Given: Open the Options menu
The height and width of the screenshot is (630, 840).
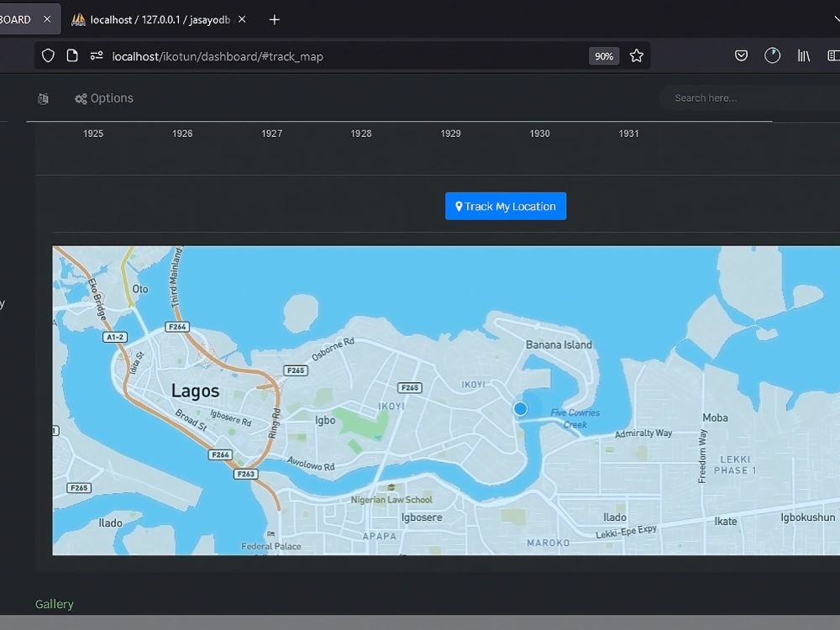Looking at the screenshot, I should click(104, 98).
